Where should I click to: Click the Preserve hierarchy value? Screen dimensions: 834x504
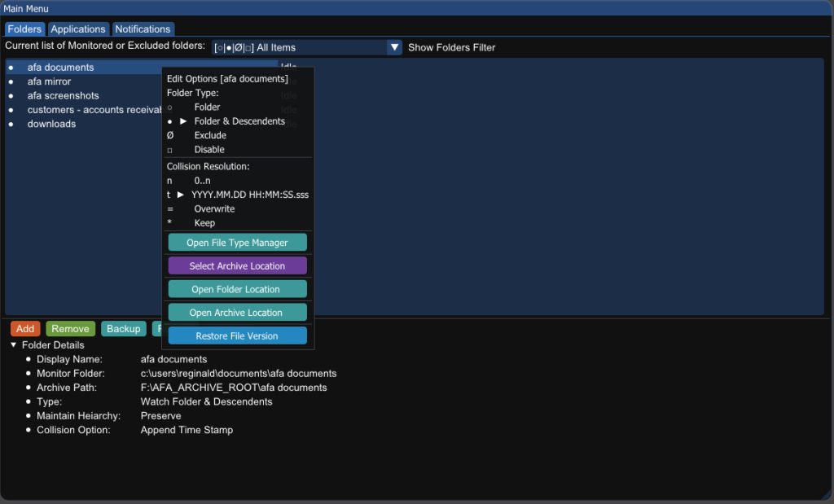point(160,416)
